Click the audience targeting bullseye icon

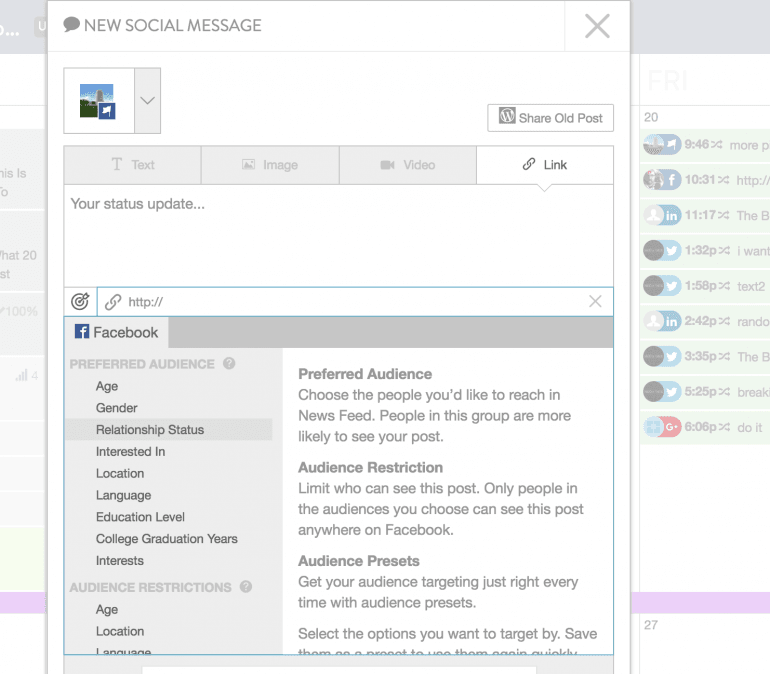80,301
